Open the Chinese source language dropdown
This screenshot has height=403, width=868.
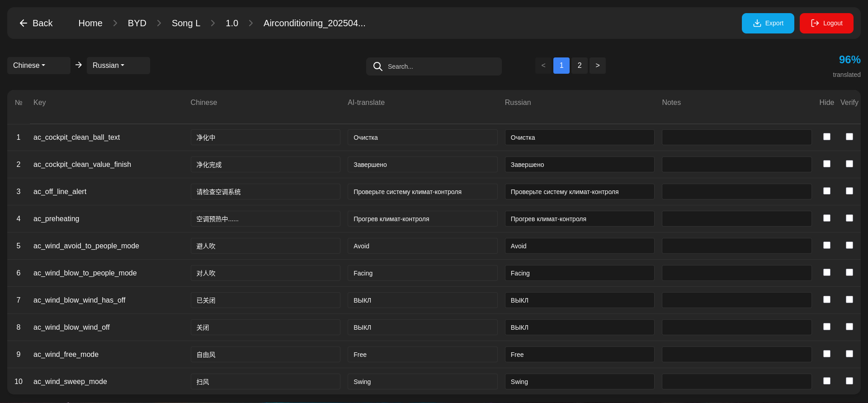[x=39, y=66]
